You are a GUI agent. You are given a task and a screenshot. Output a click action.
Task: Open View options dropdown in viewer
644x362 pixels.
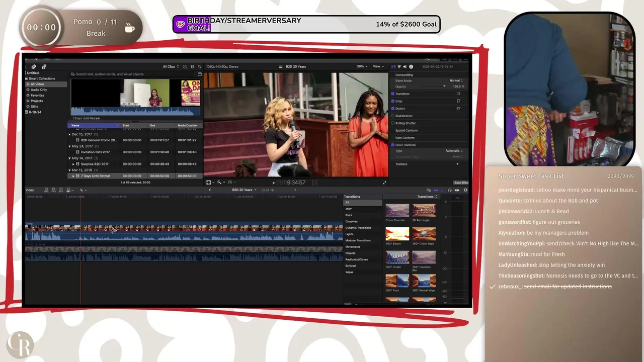378,66
